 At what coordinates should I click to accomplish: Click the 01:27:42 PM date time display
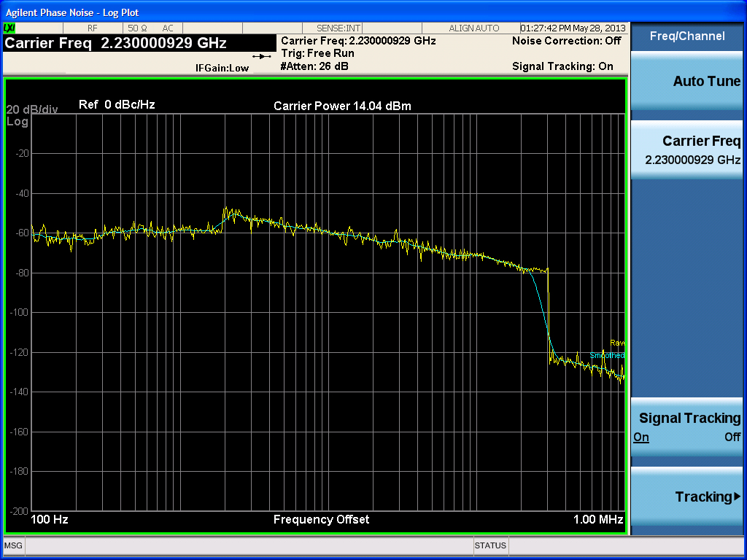[573, 28]
